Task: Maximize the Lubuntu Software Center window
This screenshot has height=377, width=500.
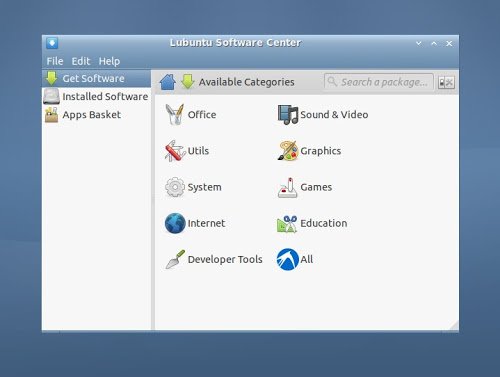Action: click(434, 43)
